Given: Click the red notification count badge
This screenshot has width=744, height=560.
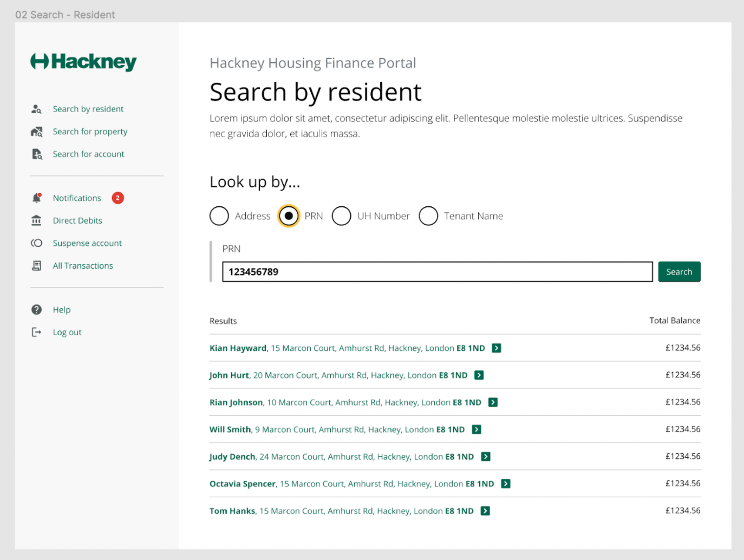Looking at the screenshot, I should (118, 198).
